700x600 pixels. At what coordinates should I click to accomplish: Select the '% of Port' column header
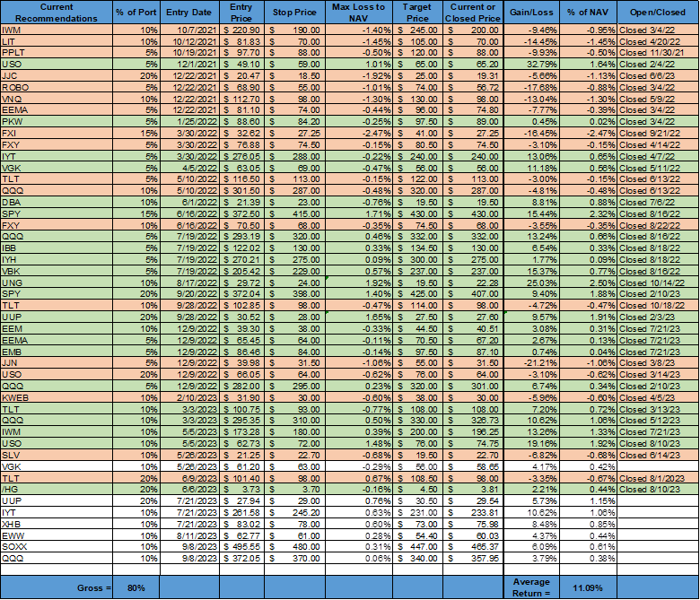tap(136, 13)
